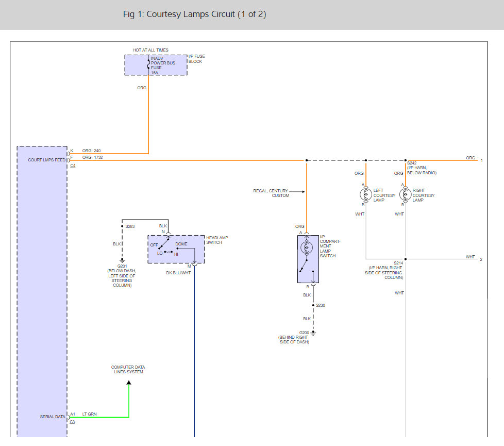
Task: Click the right courtesy lamp symbol
Action: (405, 194)
